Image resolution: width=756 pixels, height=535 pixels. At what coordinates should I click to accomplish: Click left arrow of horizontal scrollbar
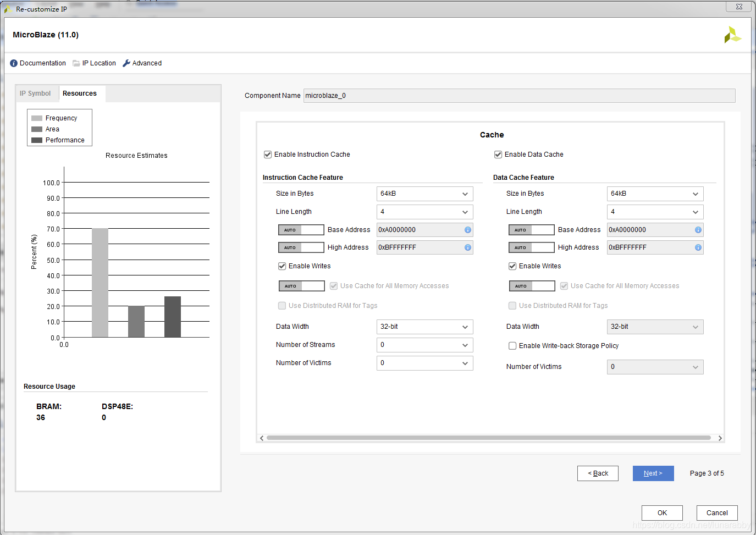click(x=262, y=438)
